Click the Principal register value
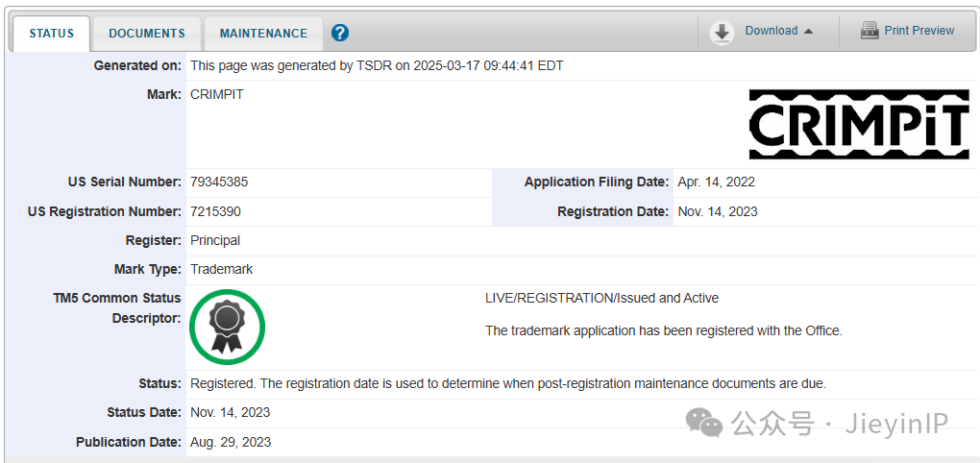 215,240
